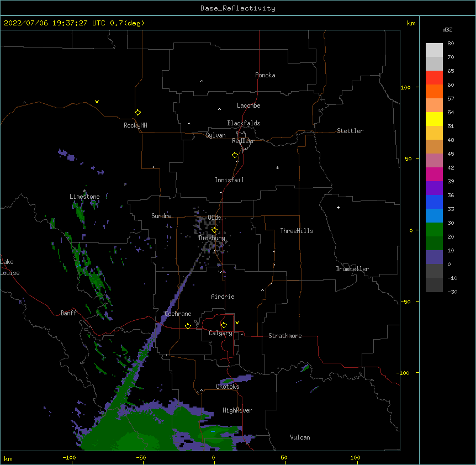Click the white plus marker west of Drumheller region
The image size is (476, 465).
[338, 207]
